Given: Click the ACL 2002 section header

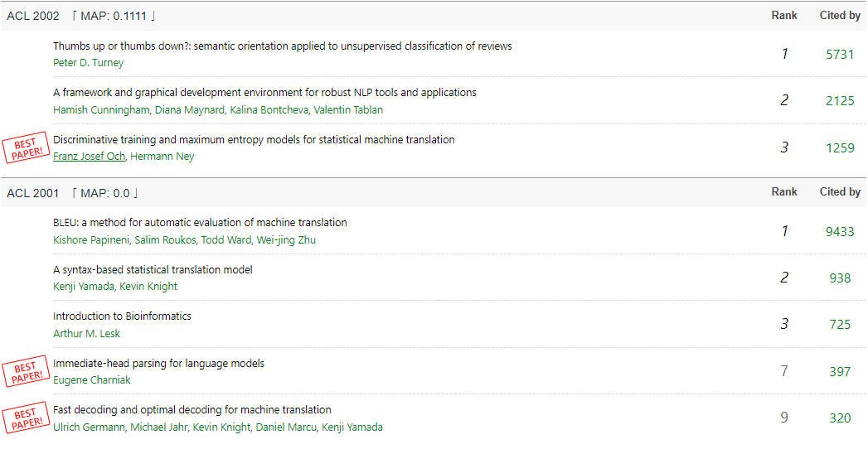Looking at the screenshot, I should [33, 16].
